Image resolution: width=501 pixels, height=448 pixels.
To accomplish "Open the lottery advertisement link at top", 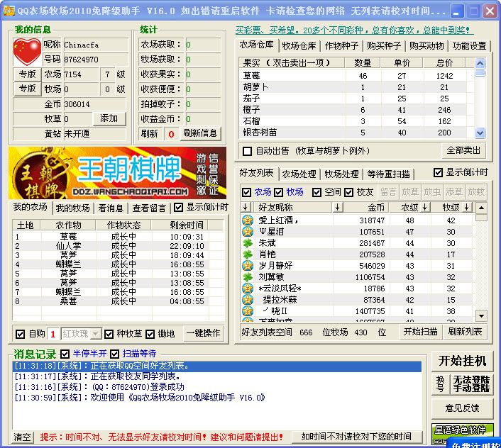I will pyautogui.click(x=354, y=30).
